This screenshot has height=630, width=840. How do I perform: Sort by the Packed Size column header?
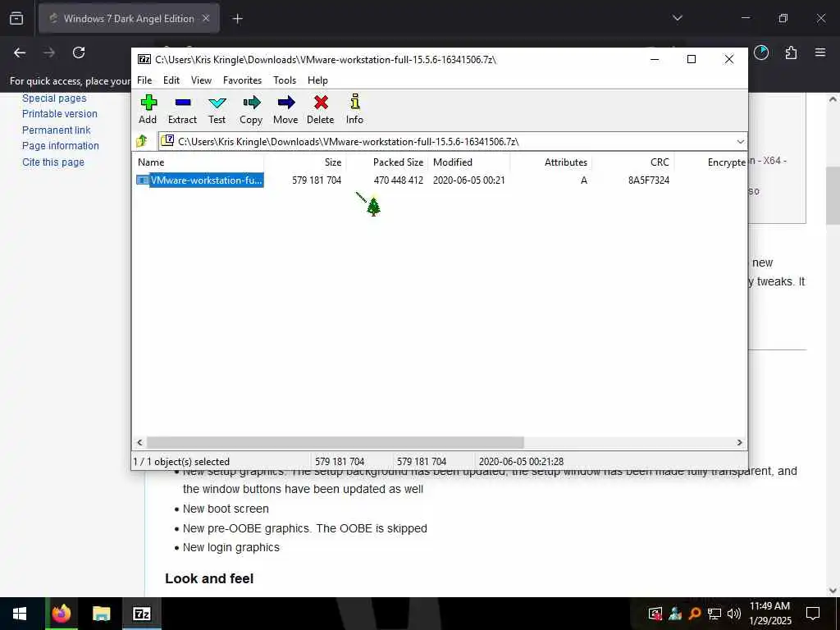(x=386, y=162)
